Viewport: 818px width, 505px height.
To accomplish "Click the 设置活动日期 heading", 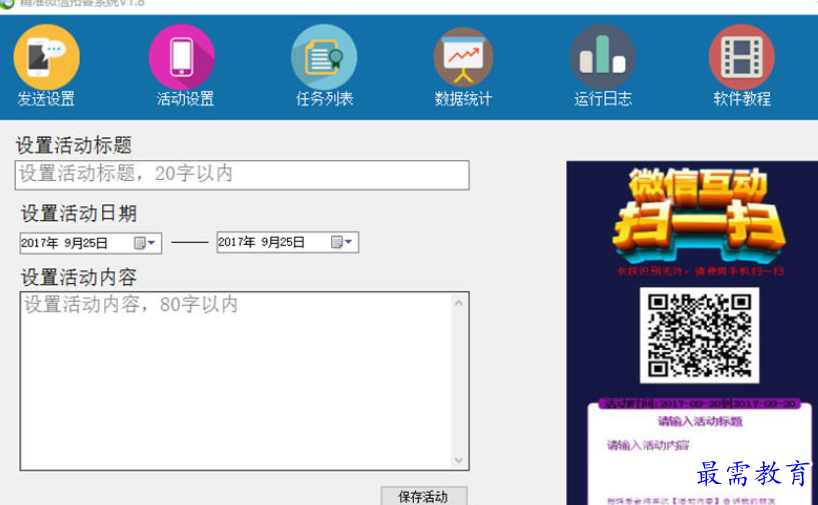I will pos(79,213).
